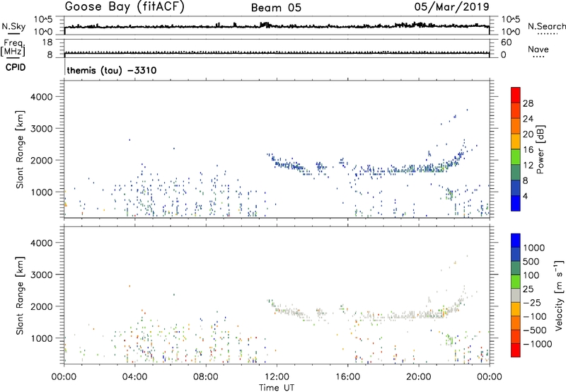Click the '-1000' tick on the Velocity scale
The height and width of the screenshot is (392, 566).
[x=537, y=344]
